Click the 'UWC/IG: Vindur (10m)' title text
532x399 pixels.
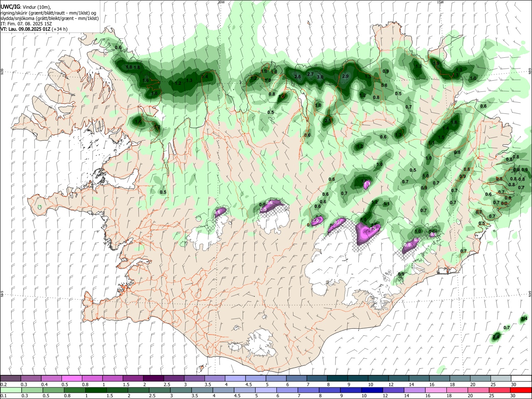26,7
